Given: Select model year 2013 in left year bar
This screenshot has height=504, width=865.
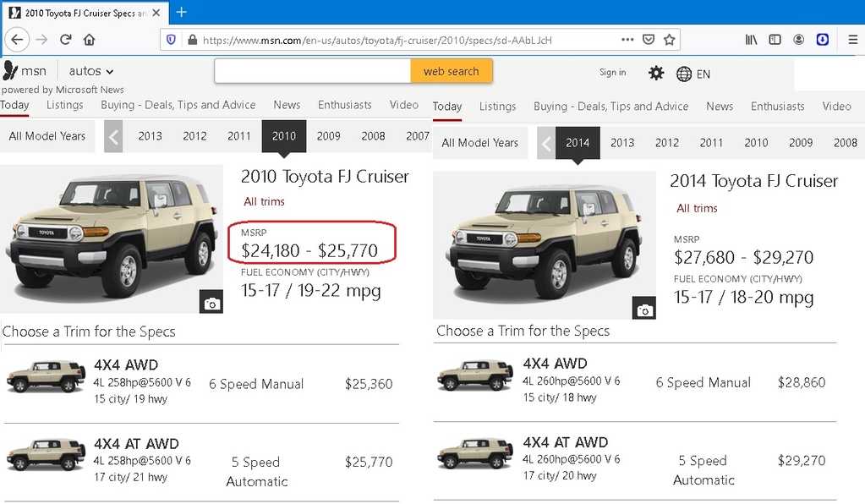Looking at the screenshot, I should [150, 136].
